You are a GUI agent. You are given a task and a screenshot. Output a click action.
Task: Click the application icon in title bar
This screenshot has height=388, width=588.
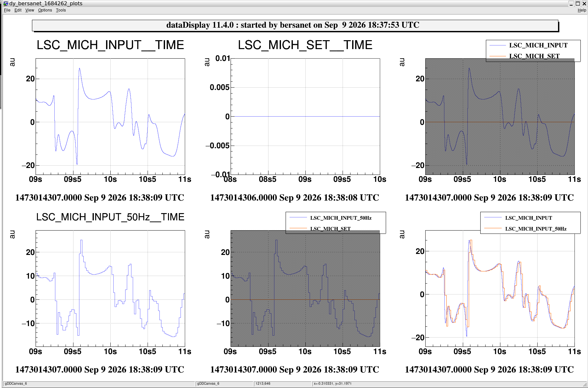coord(6,3)
